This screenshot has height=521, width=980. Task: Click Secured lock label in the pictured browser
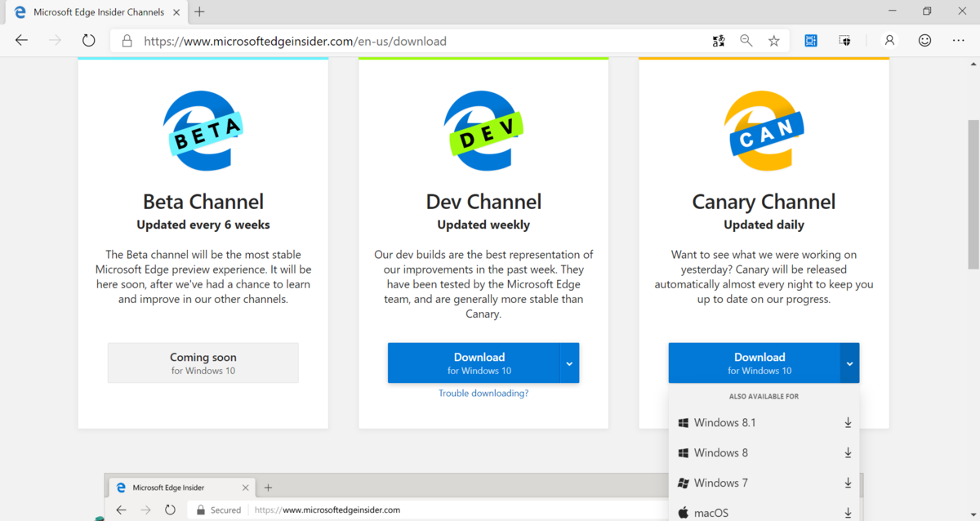click(218, 510)
